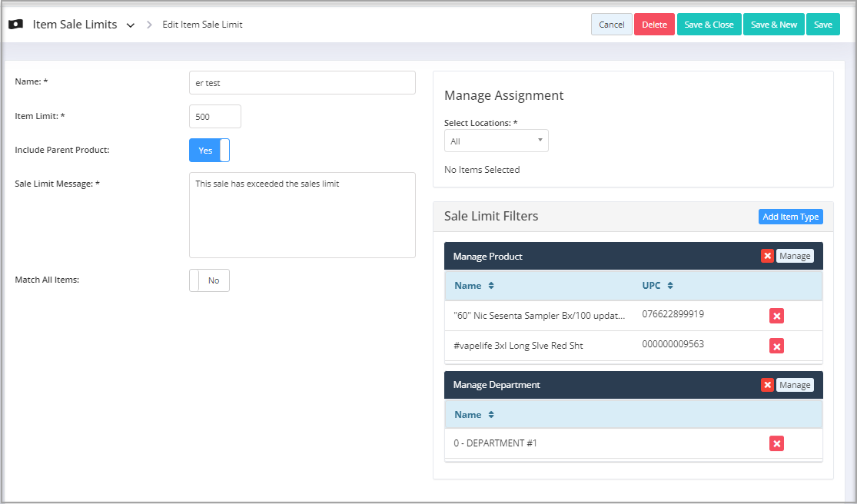
Task: Click Save & Close
Action: 709,25
